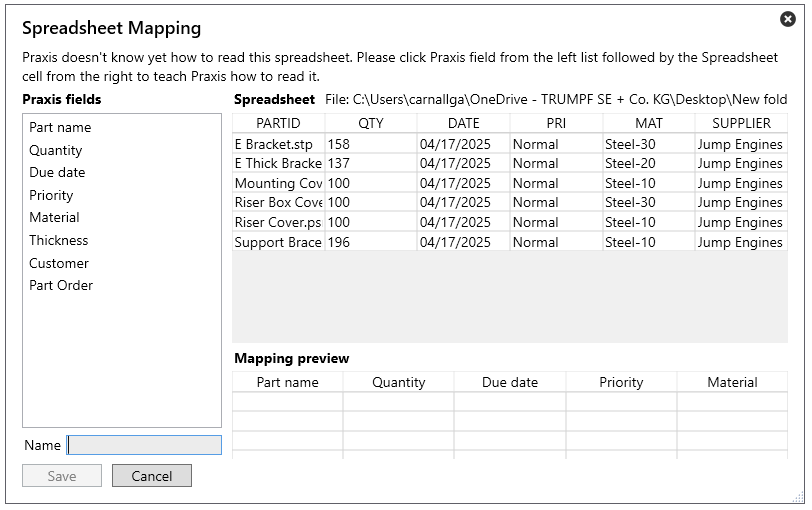Click the Due date mapping preview header
The height and width of the screenshot is (510, 812).
click(510, 382)
